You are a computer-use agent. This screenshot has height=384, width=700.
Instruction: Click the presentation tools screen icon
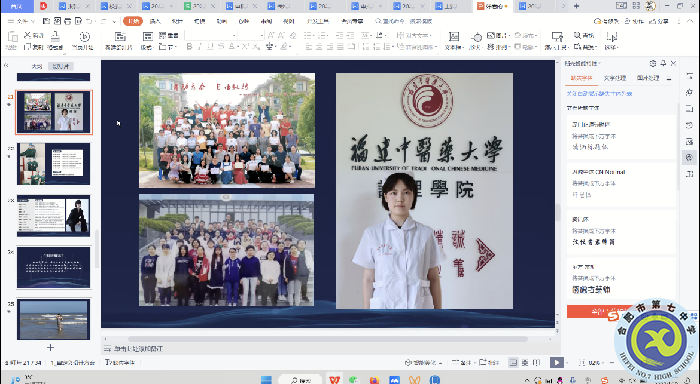pos(557,37)
